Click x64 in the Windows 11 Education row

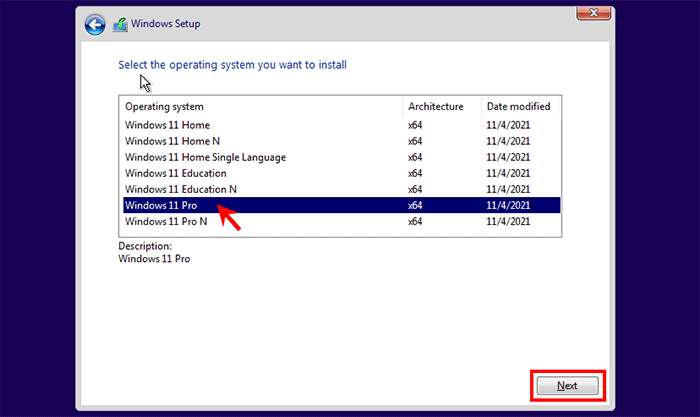click(x=415, y=173)
